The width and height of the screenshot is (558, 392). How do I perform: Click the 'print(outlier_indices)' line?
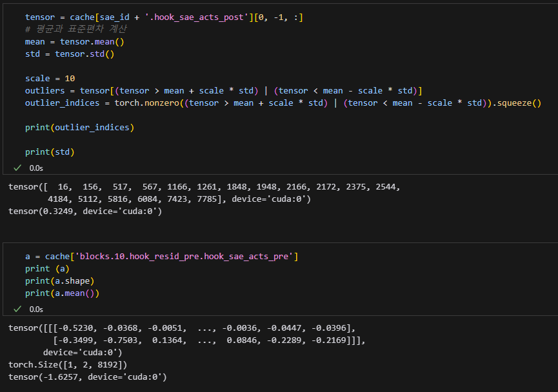click(79, 128)
